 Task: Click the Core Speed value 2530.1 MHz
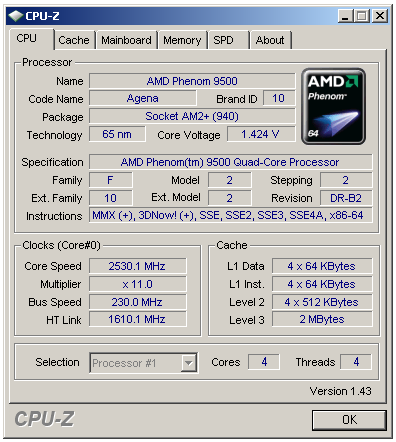point(138,266)
